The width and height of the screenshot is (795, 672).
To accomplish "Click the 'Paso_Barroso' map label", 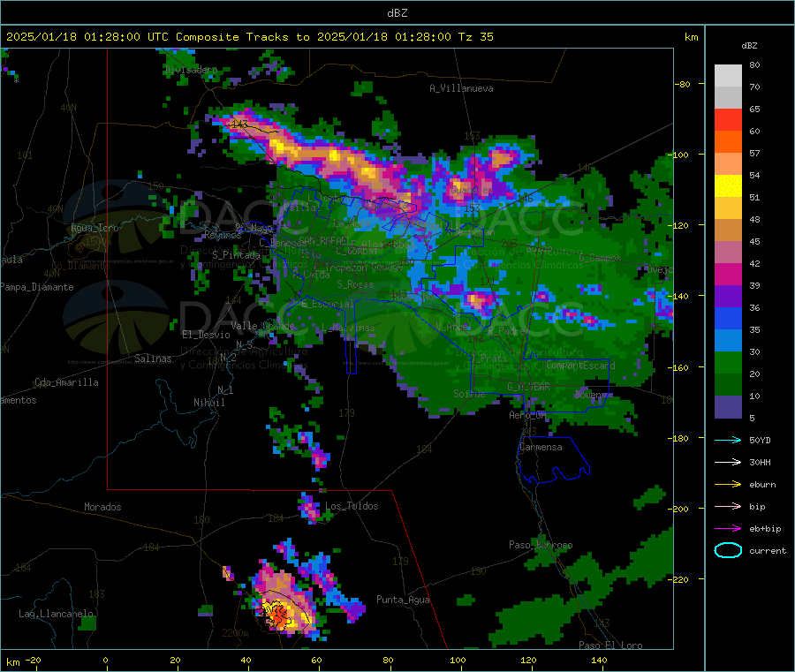I will 541,545.
